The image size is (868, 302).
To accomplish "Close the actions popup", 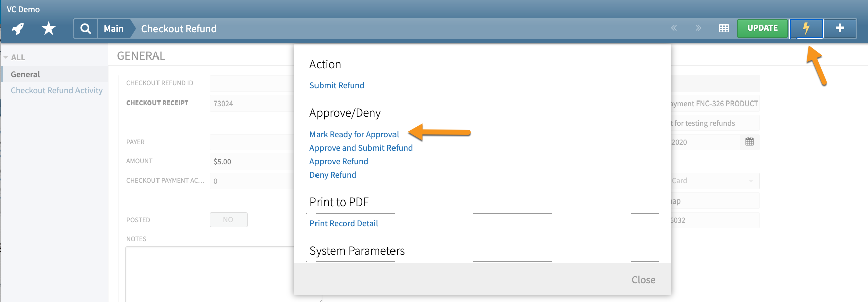I will 643,280.
